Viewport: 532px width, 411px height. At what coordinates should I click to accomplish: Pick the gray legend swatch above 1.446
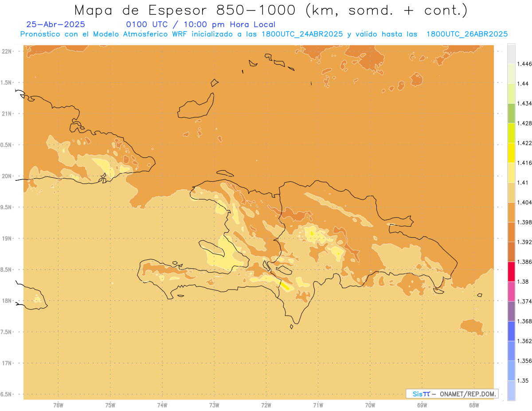point(511,54)
